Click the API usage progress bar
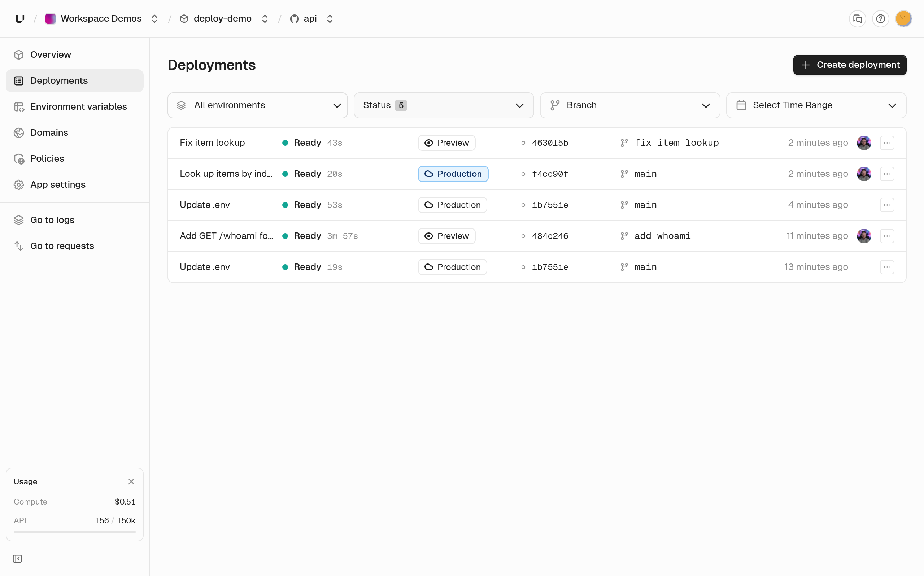The height and width of the screenshot is (576, 924). [75, 532]
